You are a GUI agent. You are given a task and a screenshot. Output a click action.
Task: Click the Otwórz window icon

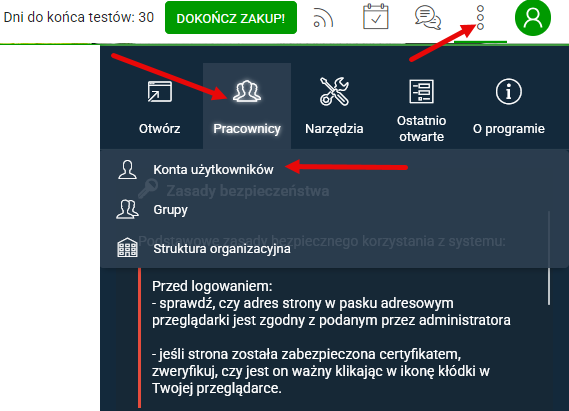point(160,92)
